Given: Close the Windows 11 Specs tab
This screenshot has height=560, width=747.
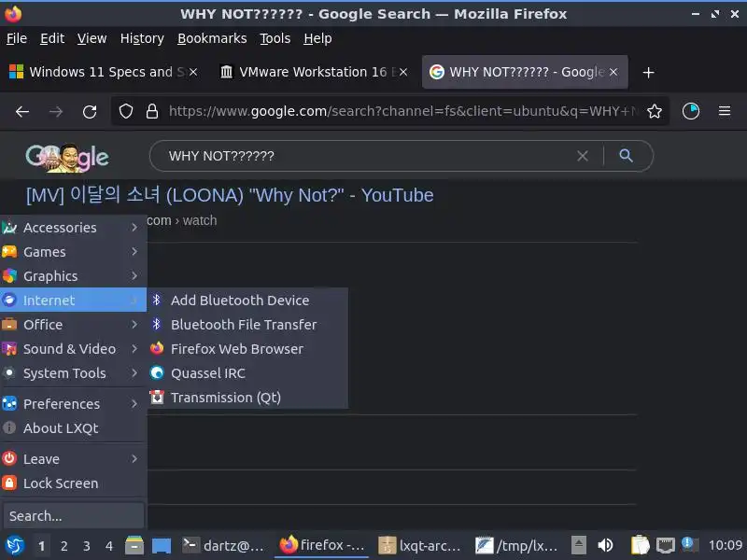Looking at the screenshot, I should [193, 72].
